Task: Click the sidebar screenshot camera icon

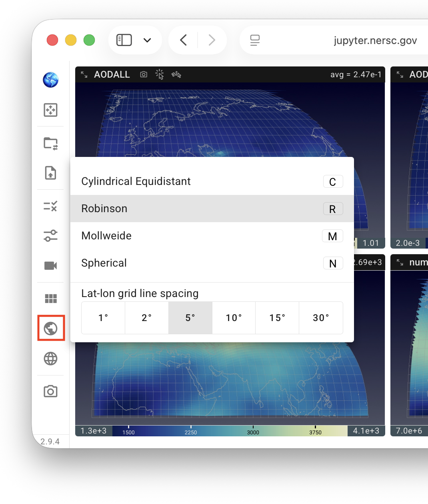Action: coord(51,391)
